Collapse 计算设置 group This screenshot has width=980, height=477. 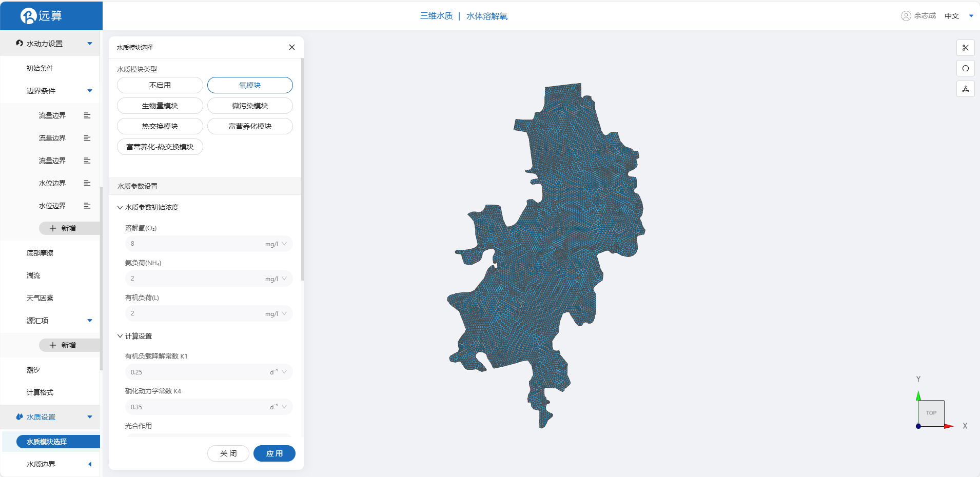click(120, 336)
